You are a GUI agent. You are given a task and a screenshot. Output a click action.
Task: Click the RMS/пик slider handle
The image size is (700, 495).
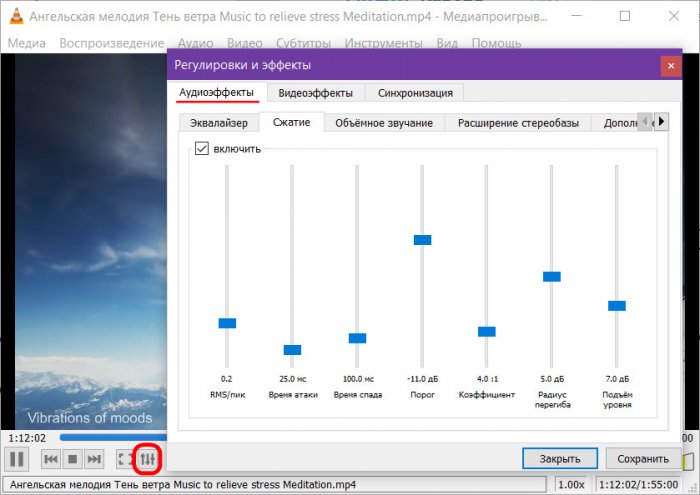[x=227, y=323]
